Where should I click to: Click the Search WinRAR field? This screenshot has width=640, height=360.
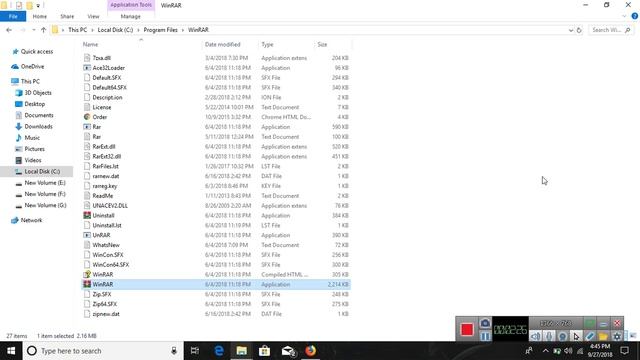point(611,30)
